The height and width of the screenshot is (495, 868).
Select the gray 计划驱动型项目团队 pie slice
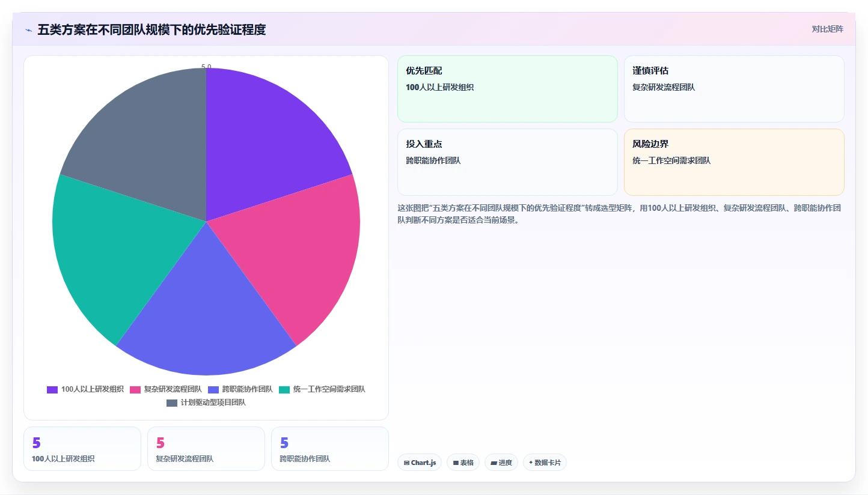click(150, 144)
